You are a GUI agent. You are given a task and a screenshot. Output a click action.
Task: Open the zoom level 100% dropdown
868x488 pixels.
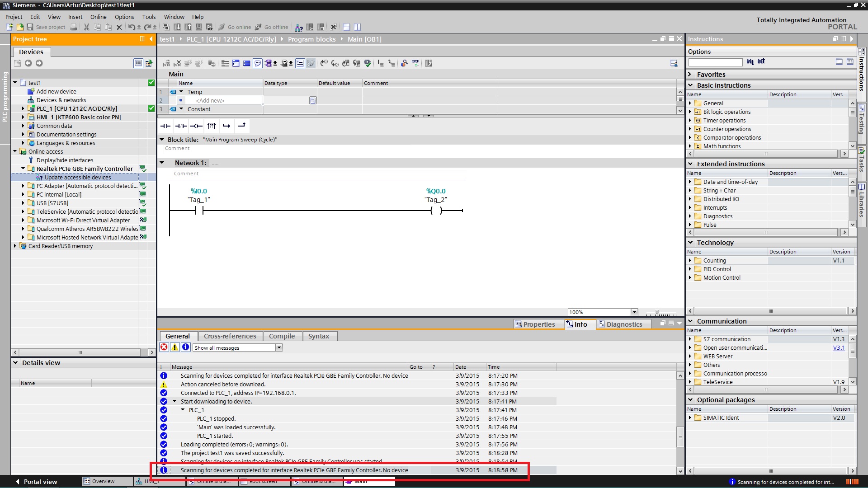(634, 312)
